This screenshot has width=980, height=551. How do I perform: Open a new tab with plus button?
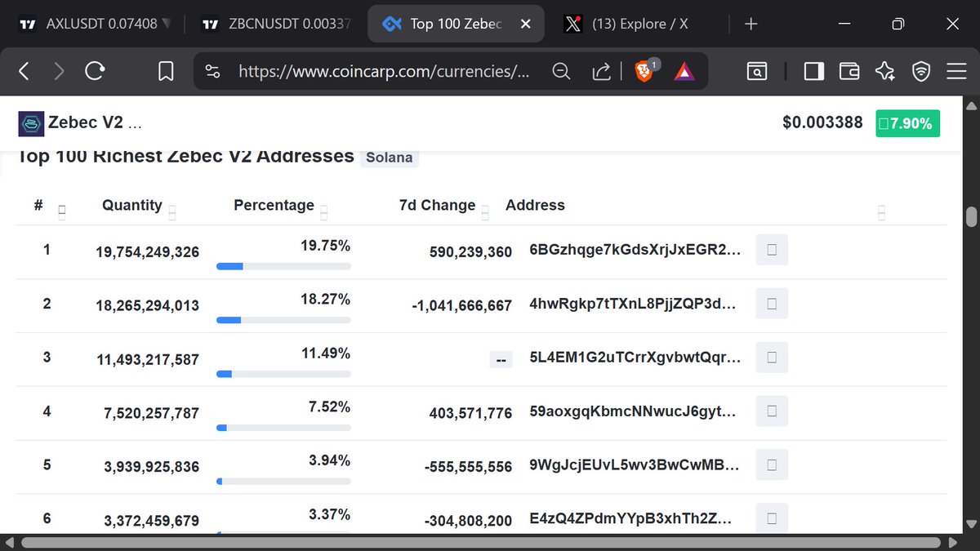pos(751,24)
